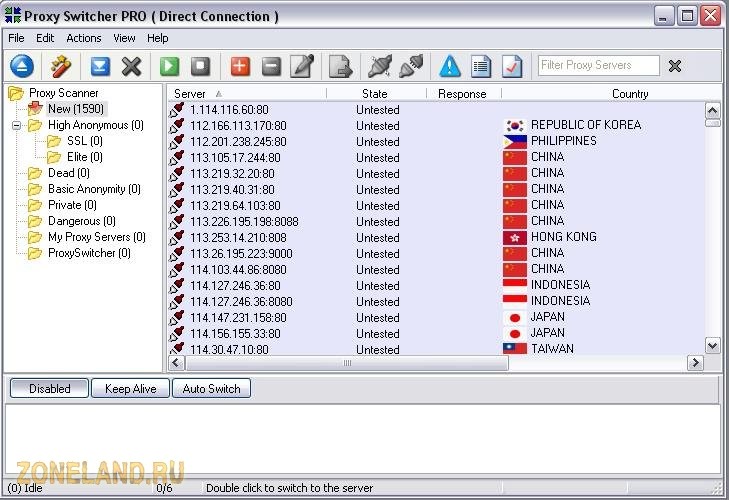
Task: Select the Basic Anonymity (0) folder
Action: pyautogui.click(x=94, y=189)
